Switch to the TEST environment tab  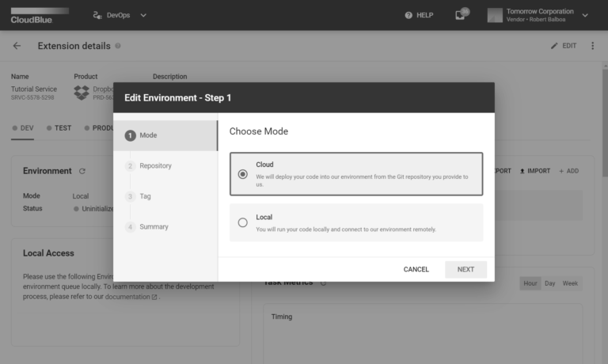point(59,128)
